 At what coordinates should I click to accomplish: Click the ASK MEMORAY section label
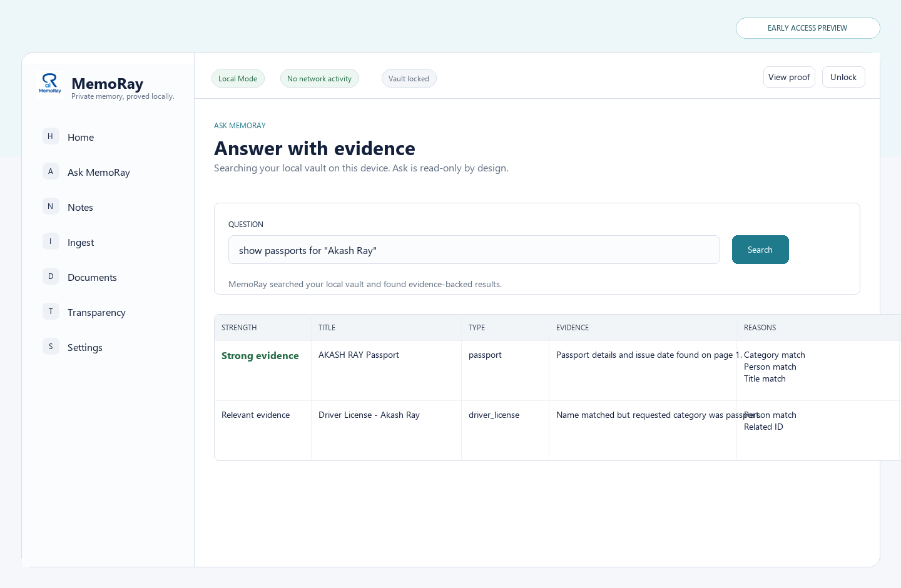(x=240, y=126)
